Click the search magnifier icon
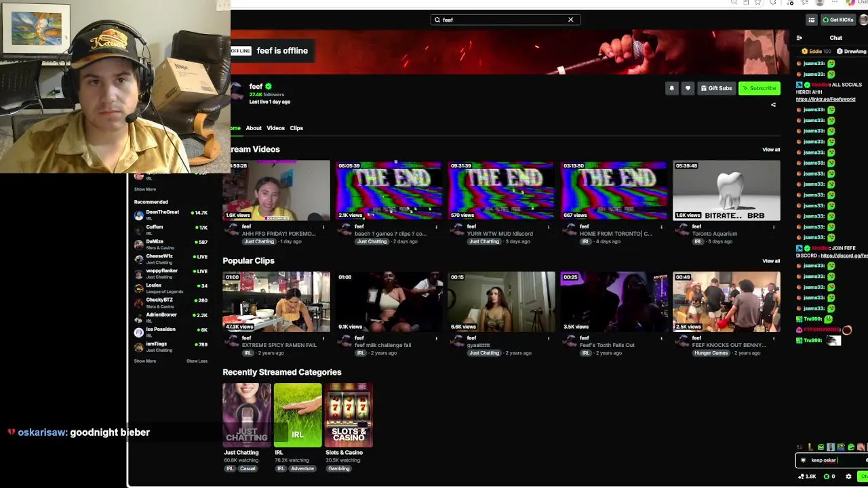This screenshot has width=868, height=488. pos(437,20)
